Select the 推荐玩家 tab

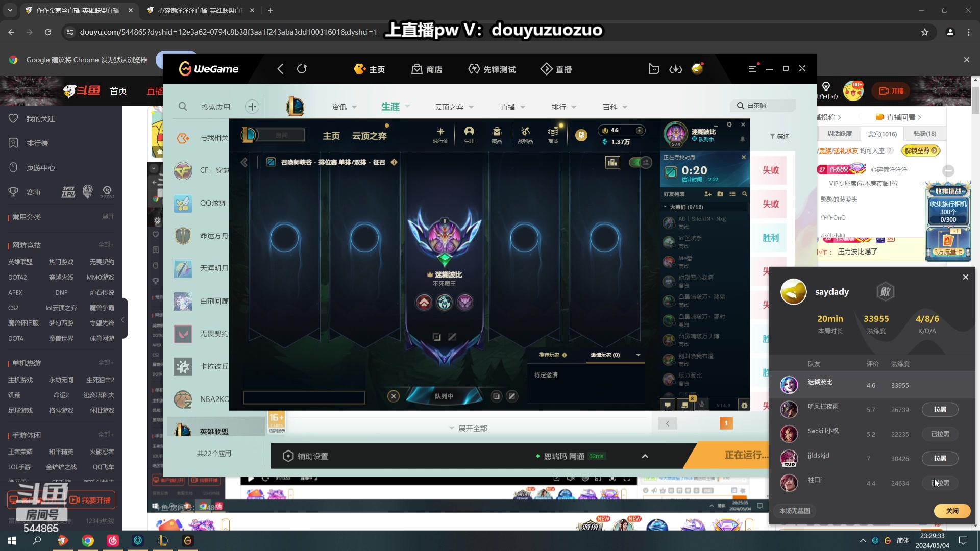coord(553,355)
